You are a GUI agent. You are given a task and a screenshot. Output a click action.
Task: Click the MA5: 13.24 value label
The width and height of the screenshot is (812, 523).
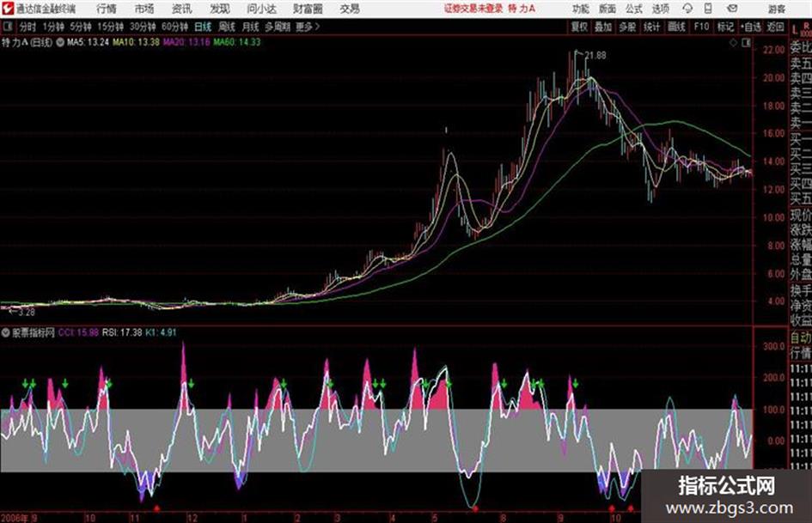click(89, 42)
